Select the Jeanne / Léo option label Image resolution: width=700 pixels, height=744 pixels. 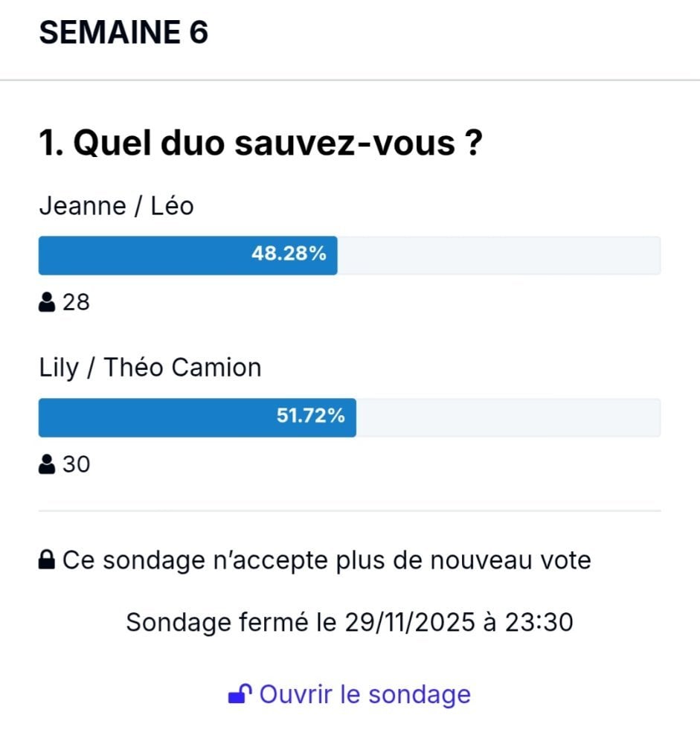(x=116, y=206)
